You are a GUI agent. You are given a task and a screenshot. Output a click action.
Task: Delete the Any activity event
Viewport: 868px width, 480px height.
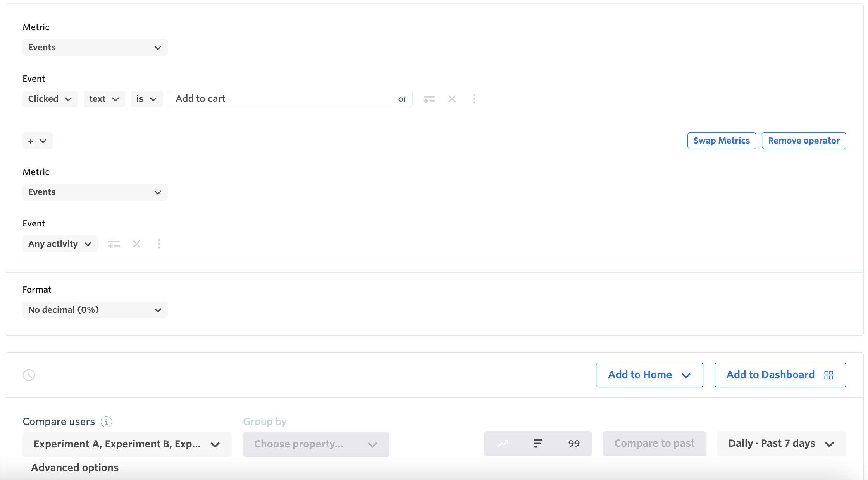click(136, 243)
